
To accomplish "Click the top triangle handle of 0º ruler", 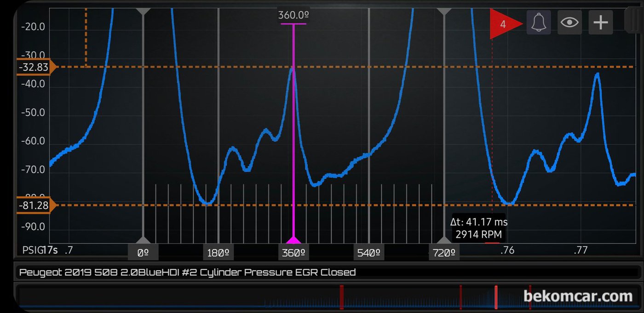I will 143,11.
